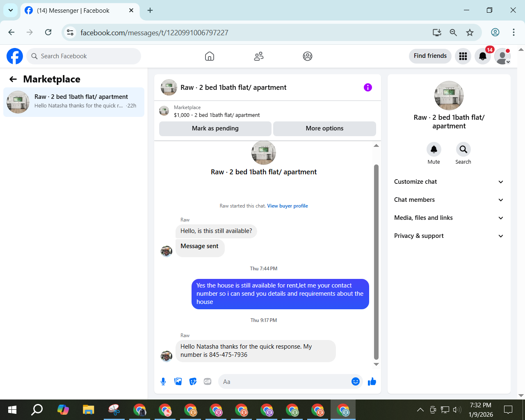Screen dimensions: 525x420
Task: Open Chrome profile icon
Action: coord(495,32)
